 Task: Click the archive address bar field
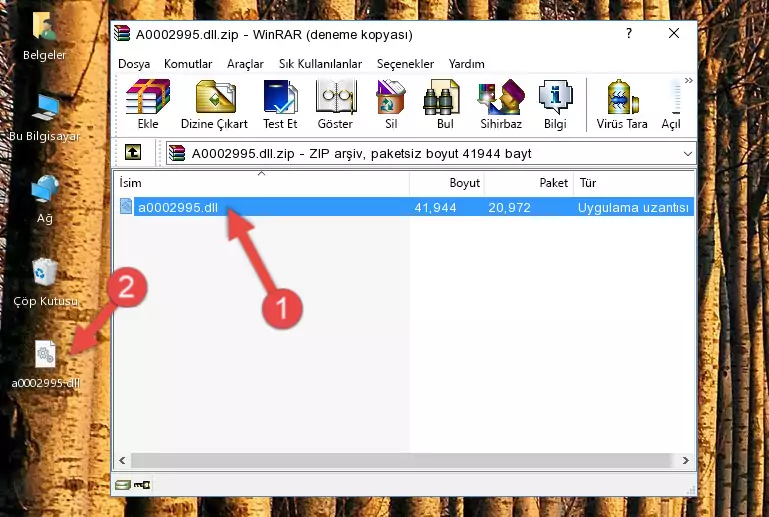(x=430, y=154)
